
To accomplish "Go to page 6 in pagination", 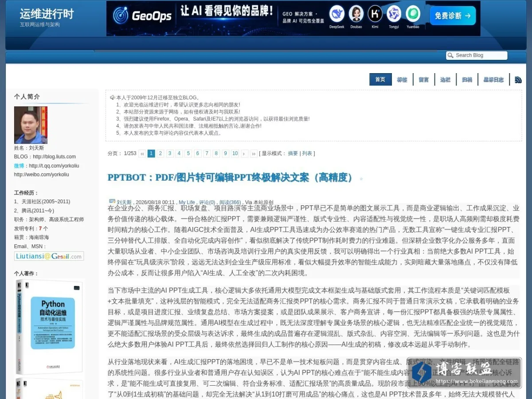I will [x=198, y=154].
